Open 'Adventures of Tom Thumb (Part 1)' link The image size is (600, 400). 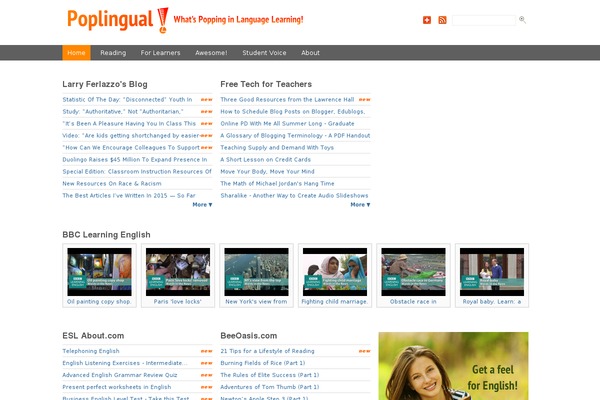269,387
